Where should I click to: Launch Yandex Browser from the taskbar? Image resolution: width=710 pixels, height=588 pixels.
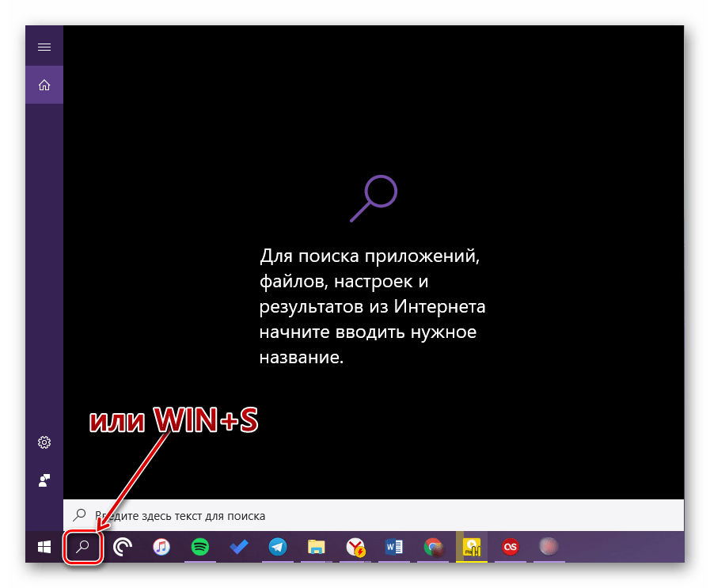(x=355, y=547)
